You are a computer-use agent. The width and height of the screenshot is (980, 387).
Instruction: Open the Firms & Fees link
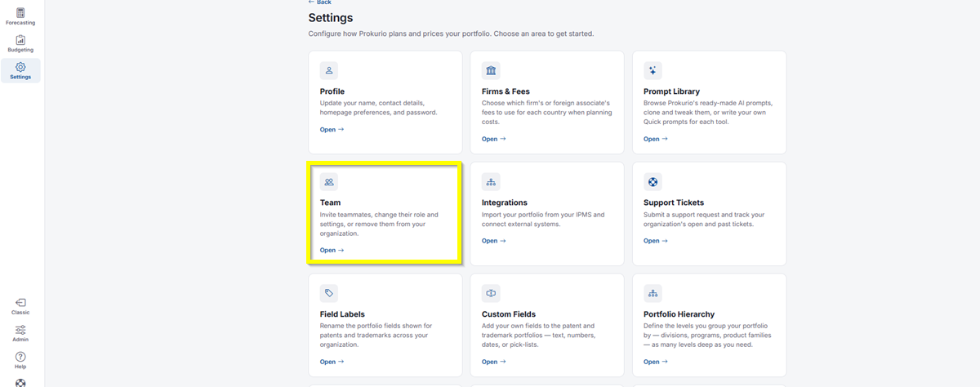pos(493,139)
